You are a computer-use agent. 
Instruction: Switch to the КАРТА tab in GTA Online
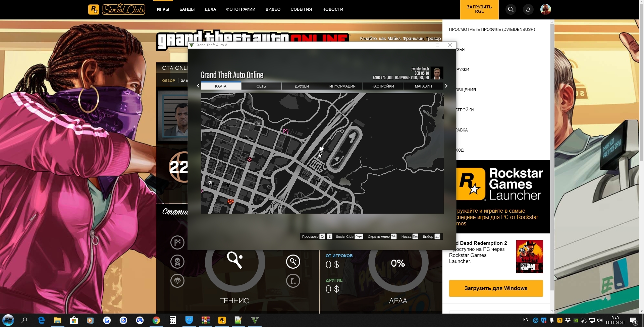point(221,86)
